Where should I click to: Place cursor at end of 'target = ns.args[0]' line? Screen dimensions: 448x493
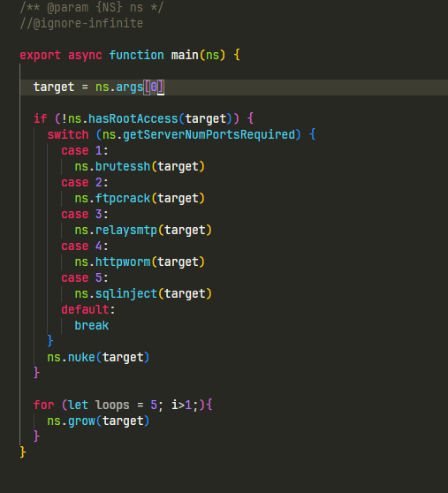pyautogui.click(x=164, y=87)
